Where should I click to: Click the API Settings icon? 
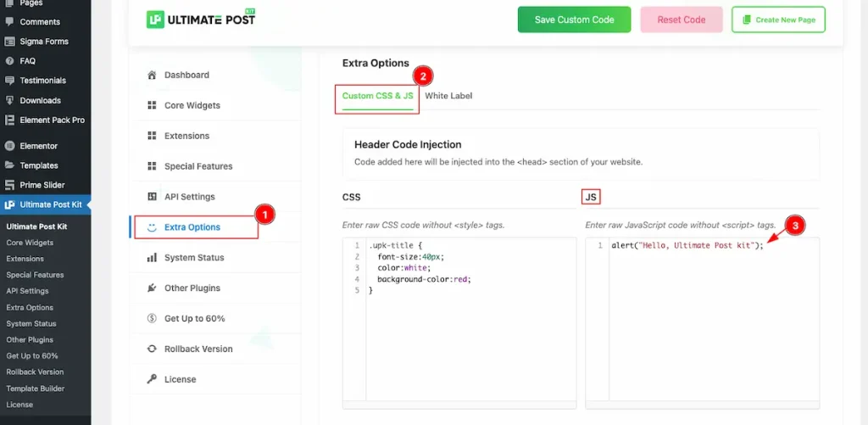[152, 197]
